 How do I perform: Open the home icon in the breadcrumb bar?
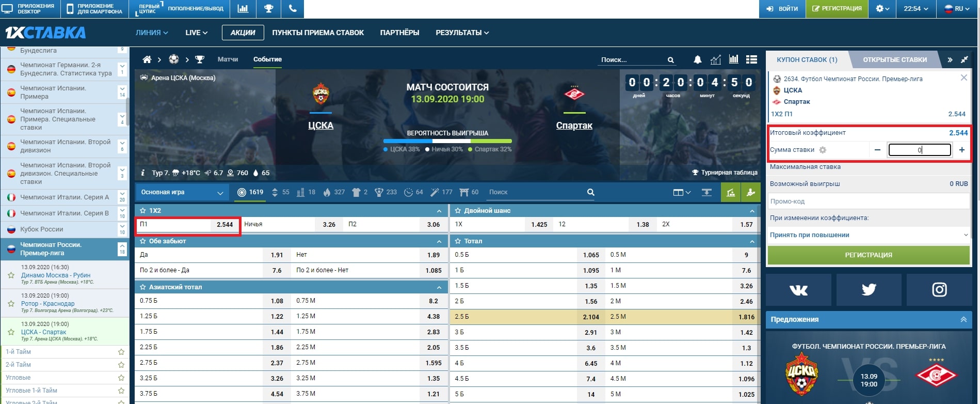tap(147, 59)
